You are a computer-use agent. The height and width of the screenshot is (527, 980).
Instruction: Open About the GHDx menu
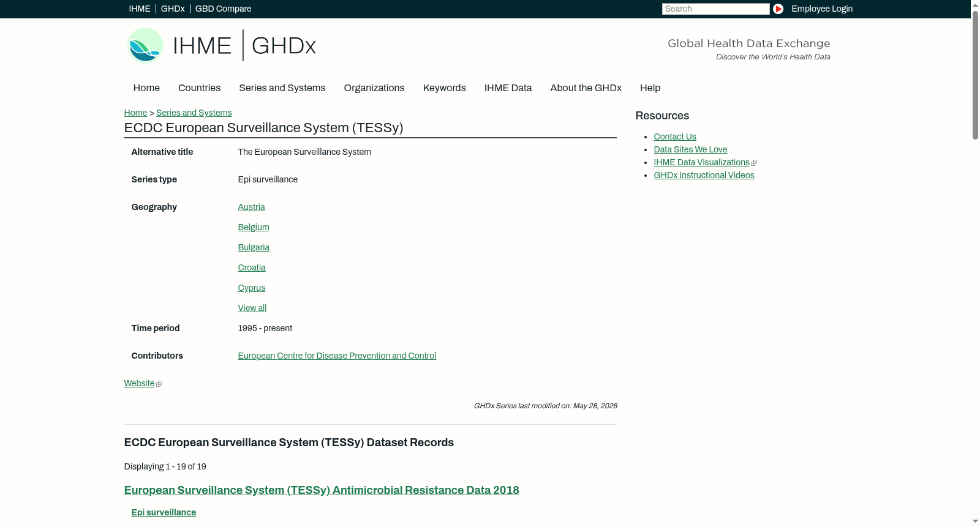point(586,88)
